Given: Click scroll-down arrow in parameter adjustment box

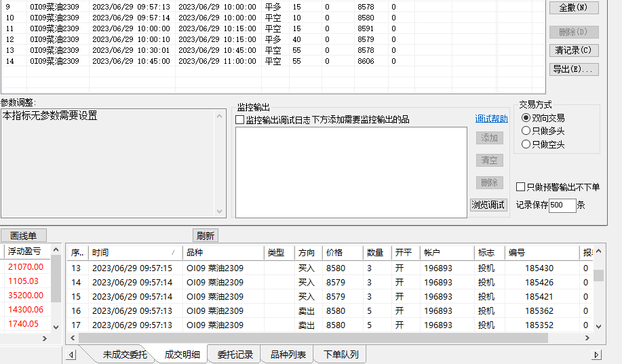Looking at the screenshot, I should [x=220, y=211].
